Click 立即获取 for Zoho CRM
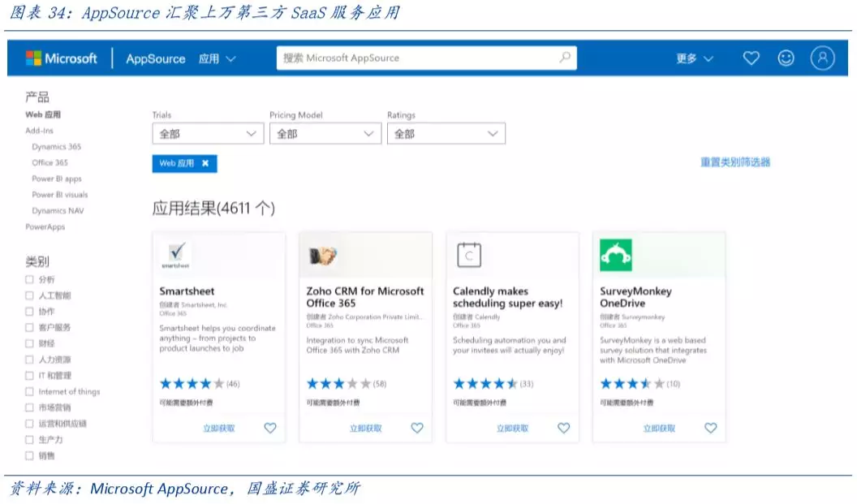This screenshot has height=504, width=857. [x=366, y=429]
